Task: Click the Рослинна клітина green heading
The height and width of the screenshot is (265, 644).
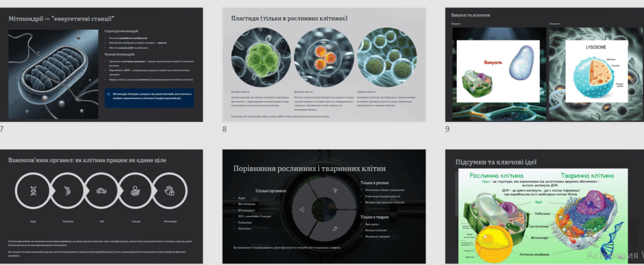Action: coord(497,175)
